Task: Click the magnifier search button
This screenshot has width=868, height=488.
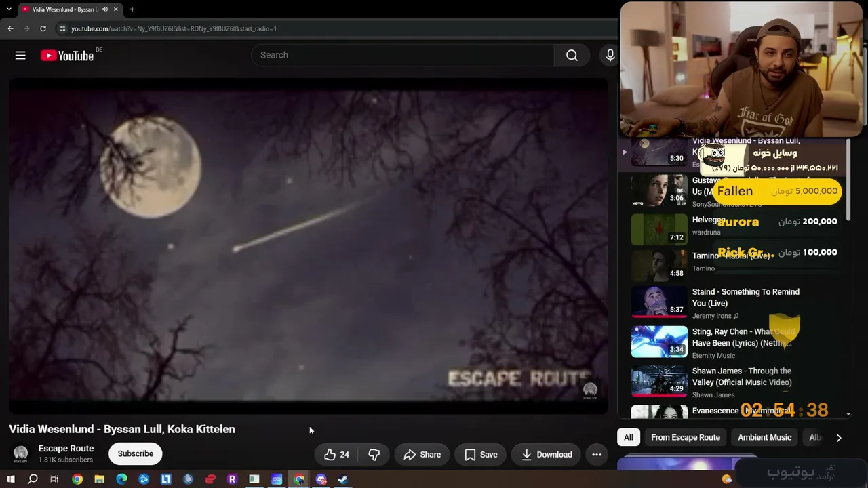Action: 572,56
